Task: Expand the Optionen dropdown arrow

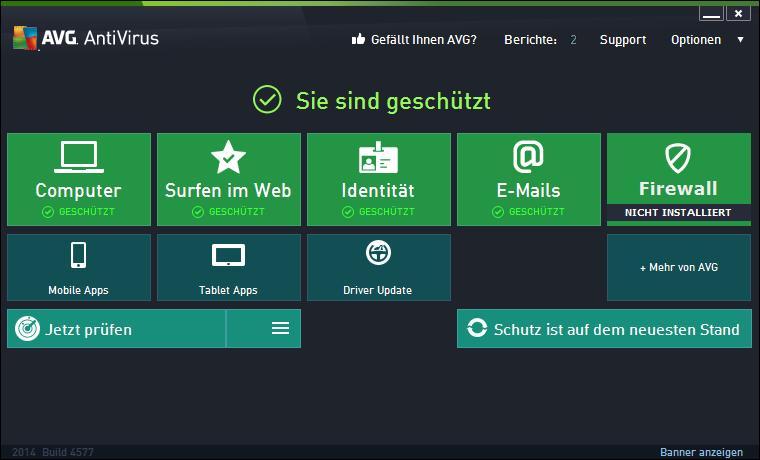Action: (x=741, y=40)
